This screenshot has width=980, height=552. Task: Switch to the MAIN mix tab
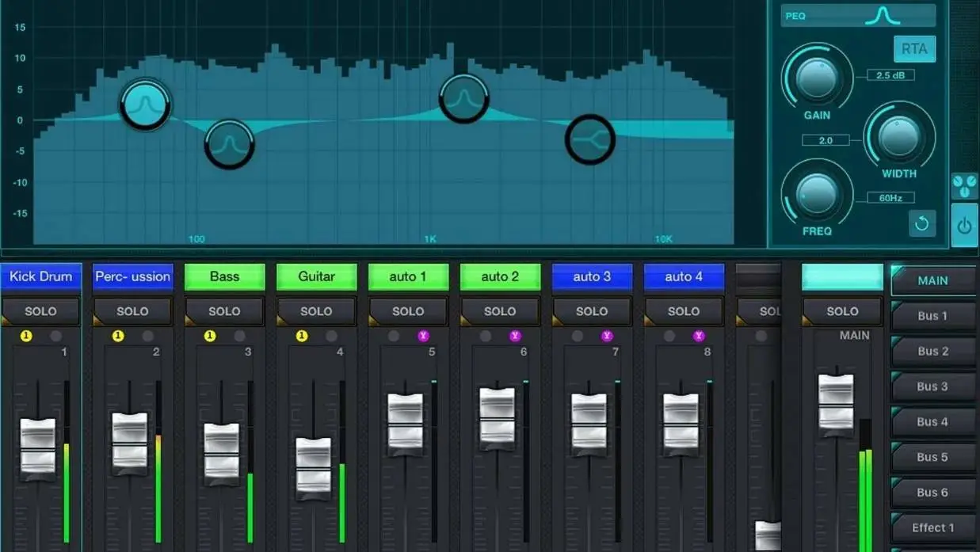(933, 280)
